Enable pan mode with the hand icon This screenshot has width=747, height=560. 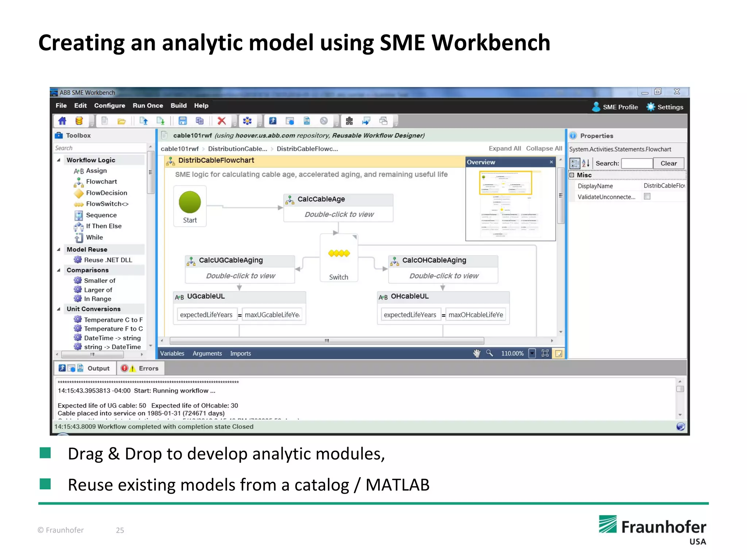477,353
